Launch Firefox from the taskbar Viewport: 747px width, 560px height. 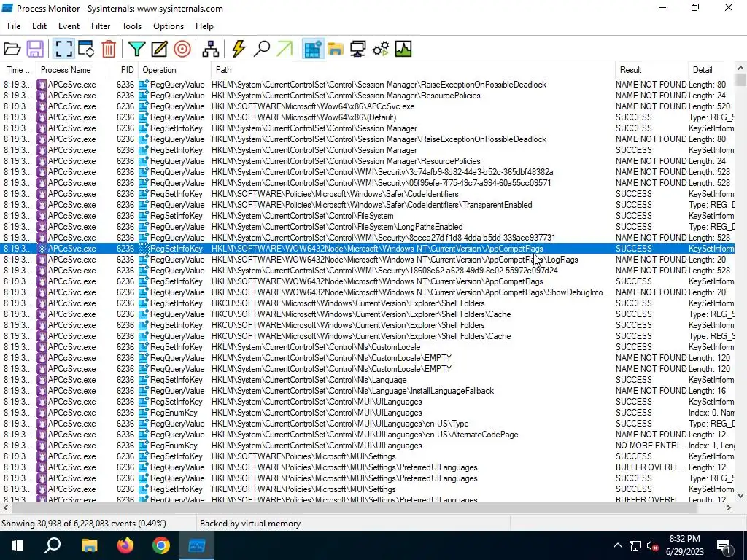point(125,545)
